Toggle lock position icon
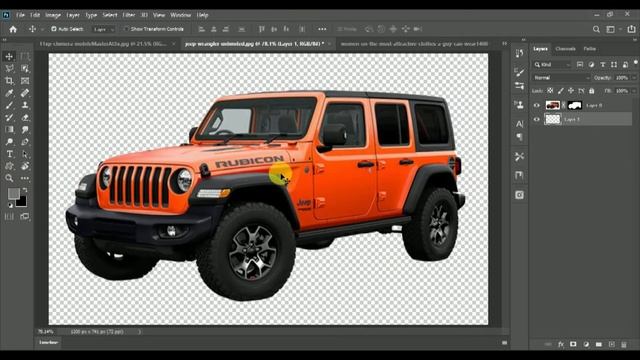Screen dimensions: 640x360 (571, 91)
